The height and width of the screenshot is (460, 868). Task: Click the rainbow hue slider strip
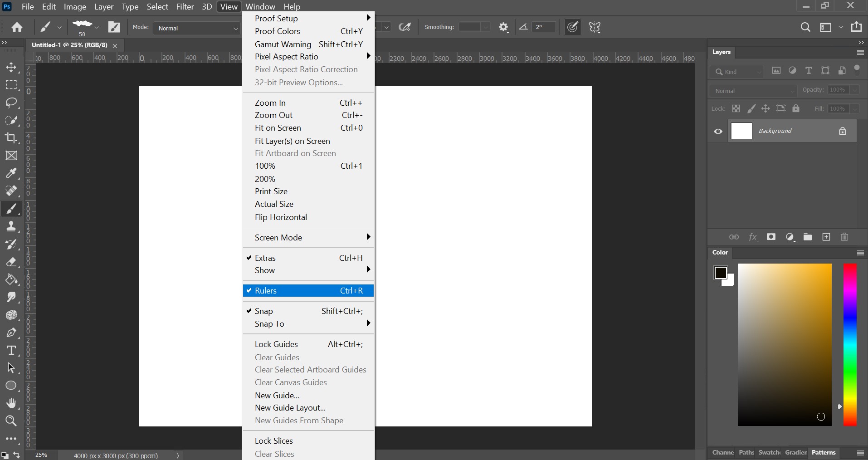850,345
